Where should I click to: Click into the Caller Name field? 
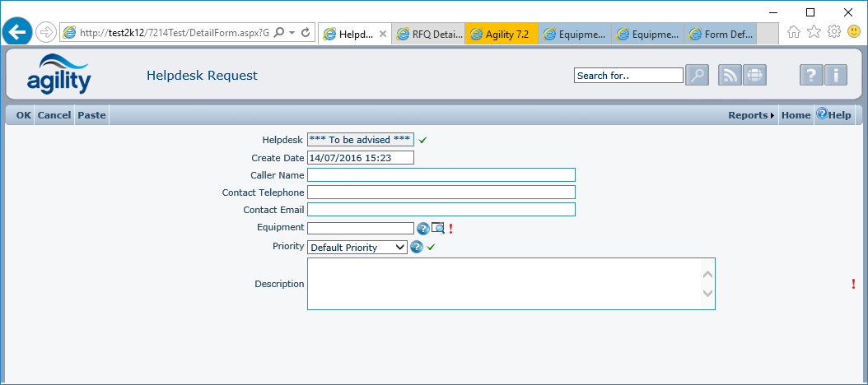441,174
